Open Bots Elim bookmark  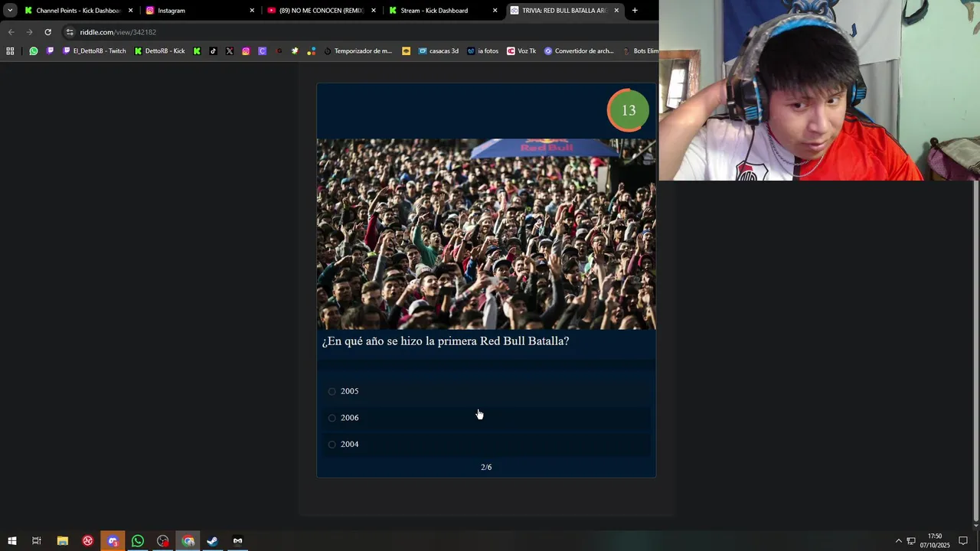tap(640, 51)
